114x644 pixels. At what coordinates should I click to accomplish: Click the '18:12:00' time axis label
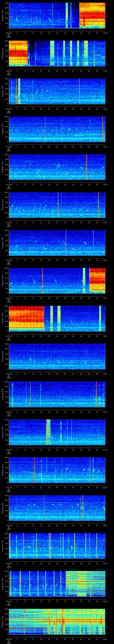coord(9,147)
